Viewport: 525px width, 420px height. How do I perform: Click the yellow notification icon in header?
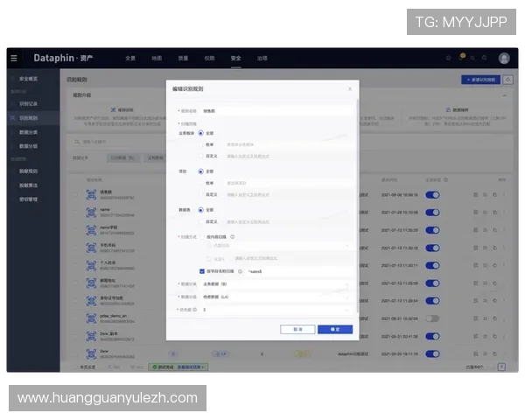(463, 57)
